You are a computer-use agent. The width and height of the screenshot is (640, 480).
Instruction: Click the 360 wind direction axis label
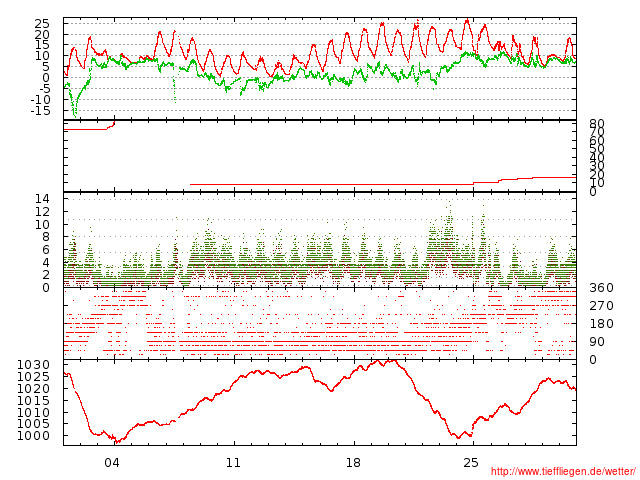click(601, 288)
